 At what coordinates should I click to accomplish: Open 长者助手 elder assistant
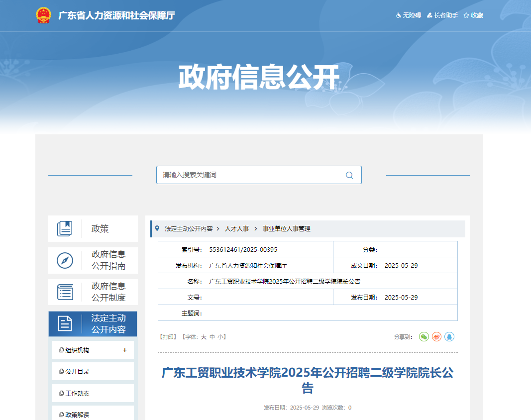[442, 15]
